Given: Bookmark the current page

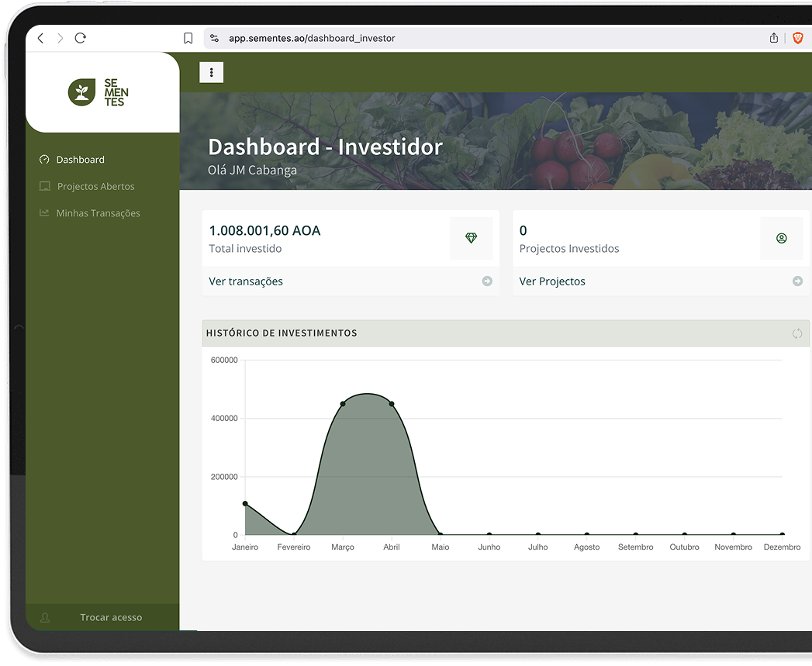Looking at the screenshot, I should click(x=188, y=38).
